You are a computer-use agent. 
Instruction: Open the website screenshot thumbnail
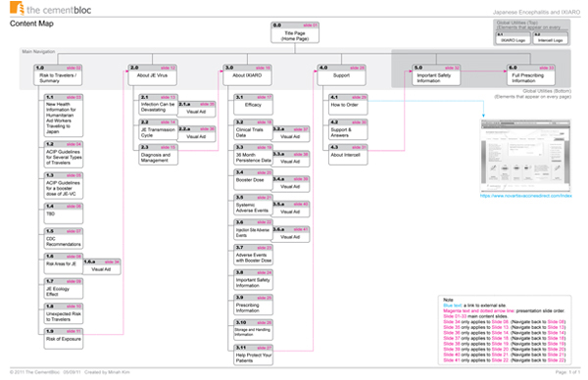[525, 156]
